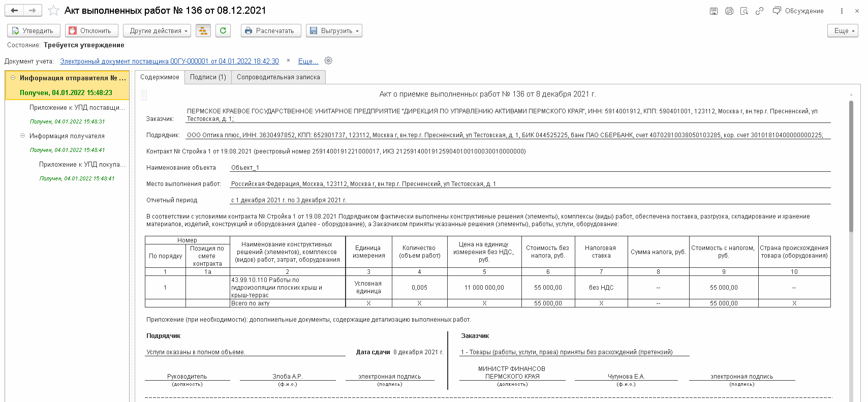Add document to favorites with star icon
Viewport: 868px width, 402px height.
[x=53, y=11]
